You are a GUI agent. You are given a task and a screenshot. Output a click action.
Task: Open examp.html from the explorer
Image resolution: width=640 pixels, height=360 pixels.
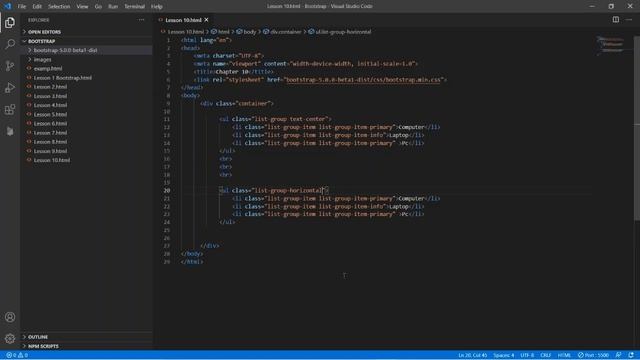click(x=87, y=69)
